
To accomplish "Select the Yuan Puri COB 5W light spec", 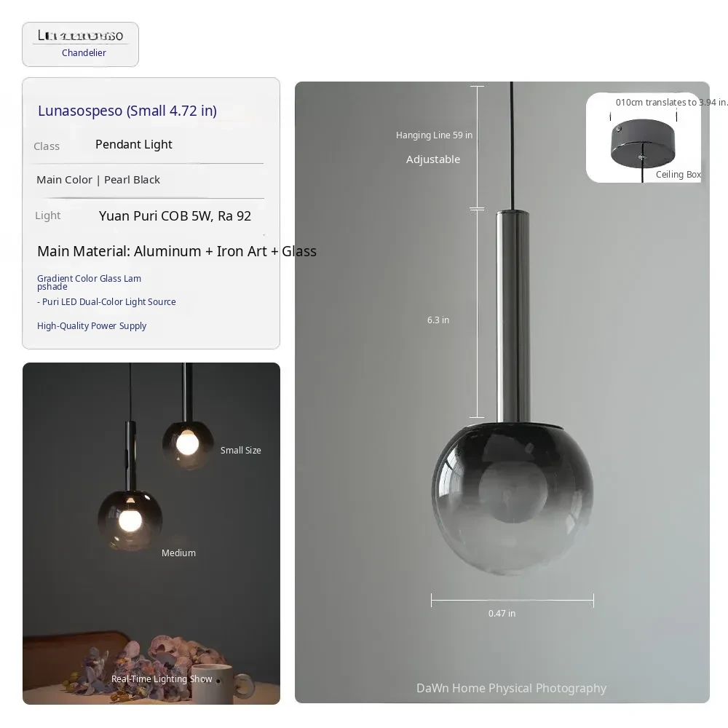I will 175,216.
